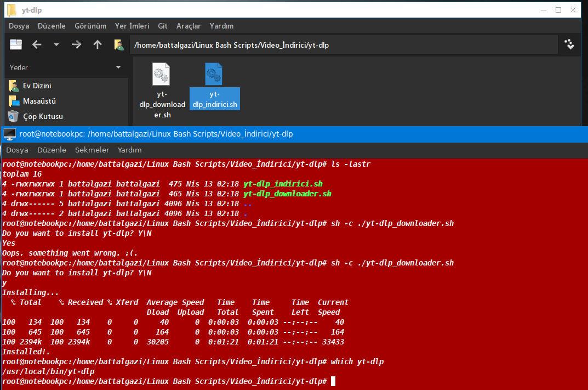Click yt-dlp_downloader.sh in terminal listing
Viewport: 588px width, 390px height.
pos(287,194)
